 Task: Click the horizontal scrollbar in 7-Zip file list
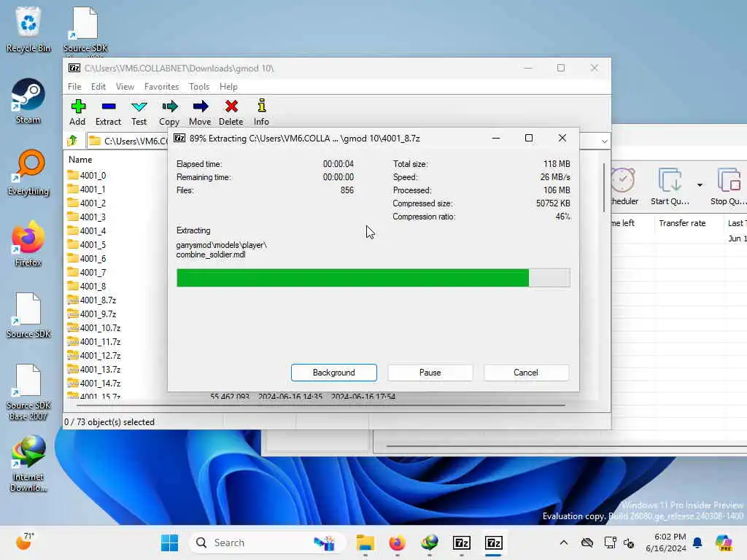coord(321,405)
